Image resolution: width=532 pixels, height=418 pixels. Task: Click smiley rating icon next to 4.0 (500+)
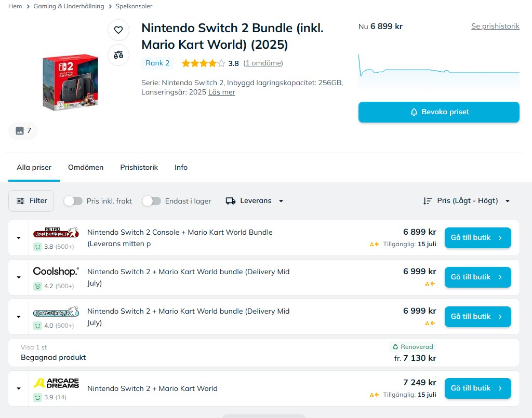[37, 326]
